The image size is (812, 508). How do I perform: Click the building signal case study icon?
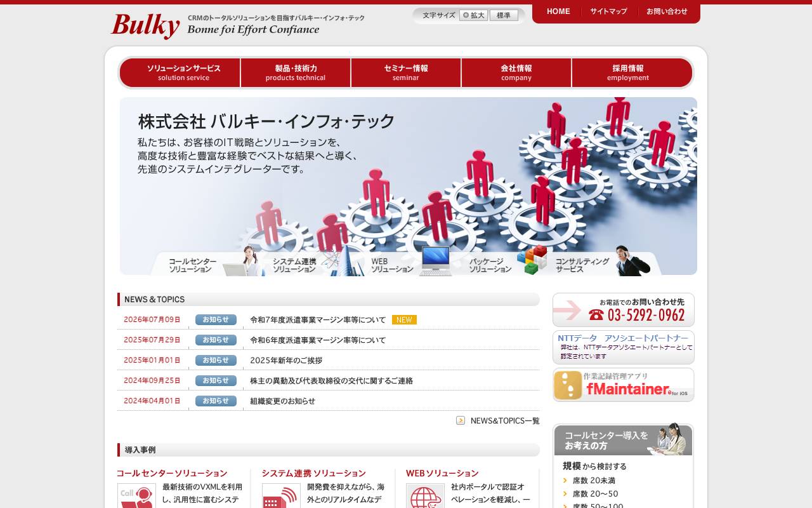pos(281,496)
